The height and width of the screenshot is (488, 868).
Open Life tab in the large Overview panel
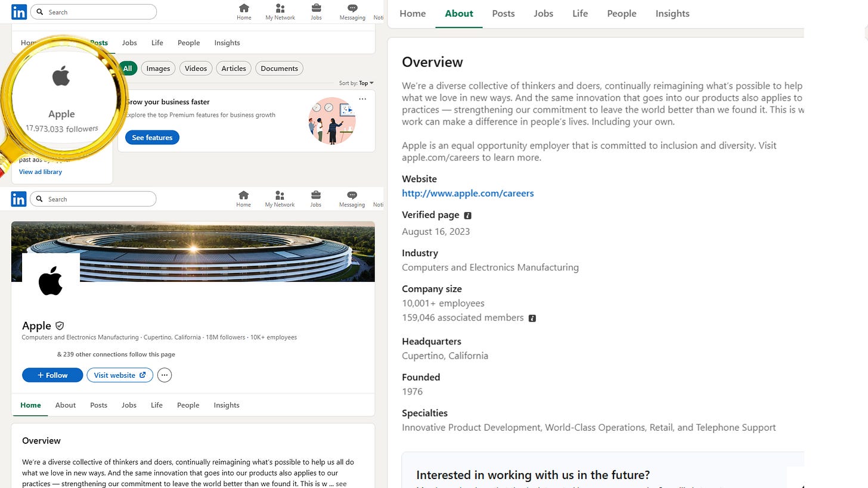click(x=580, y=14)
